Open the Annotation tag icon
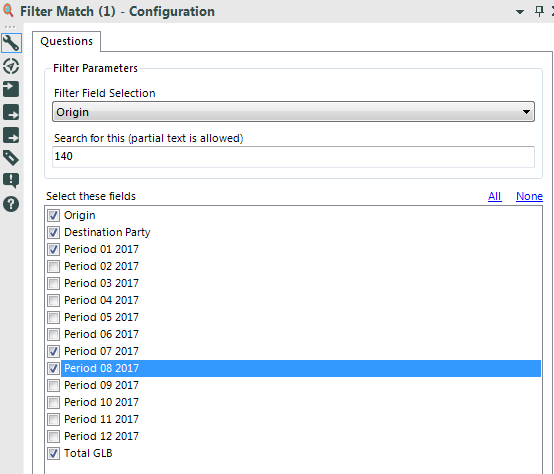This screenshot has width=554, height=474. (11, 158)
